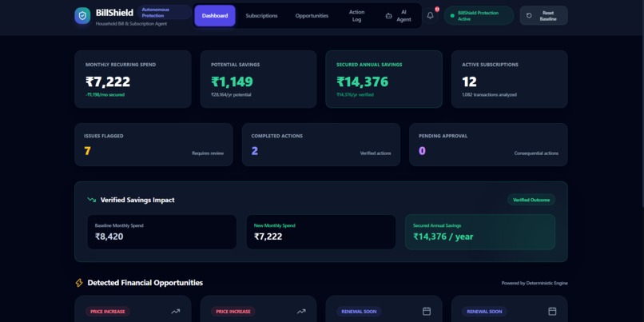Screen dimensions: 644x322
Task: Click the calendar icon on last Renewal Soon card
Action: click(x=552, y=312)
